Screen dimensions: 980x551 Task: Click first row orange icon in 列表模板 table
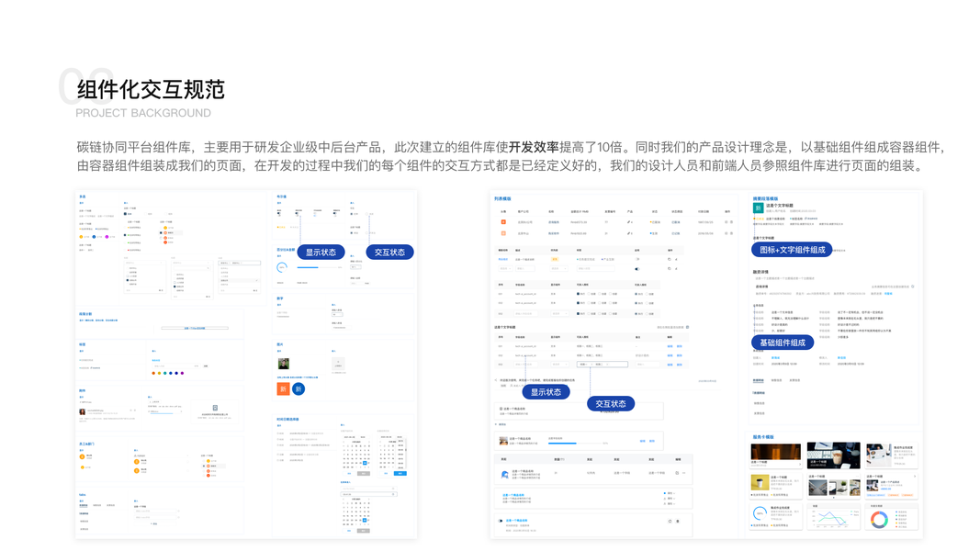tap(503, 221)
